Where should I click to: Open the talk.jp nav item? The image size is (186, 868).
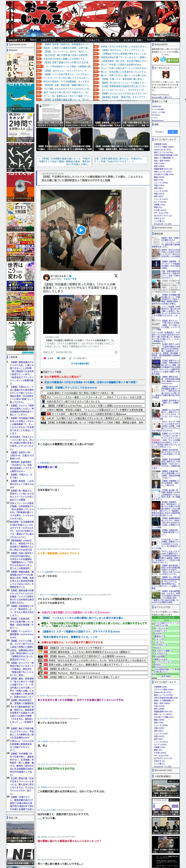163,40
